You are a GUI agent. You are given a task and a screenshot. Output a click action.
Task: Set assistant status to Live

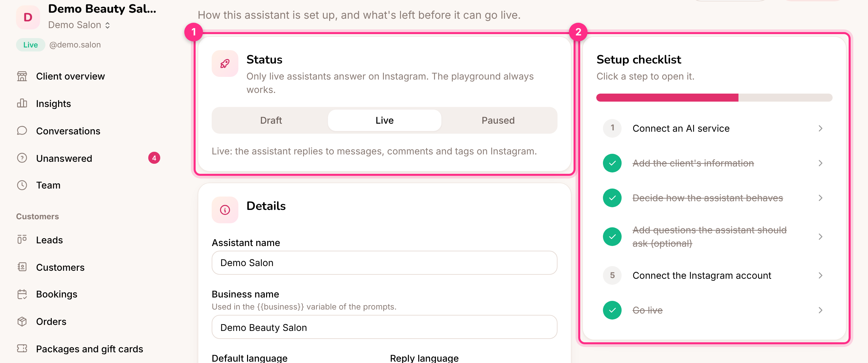click(385, 120)
